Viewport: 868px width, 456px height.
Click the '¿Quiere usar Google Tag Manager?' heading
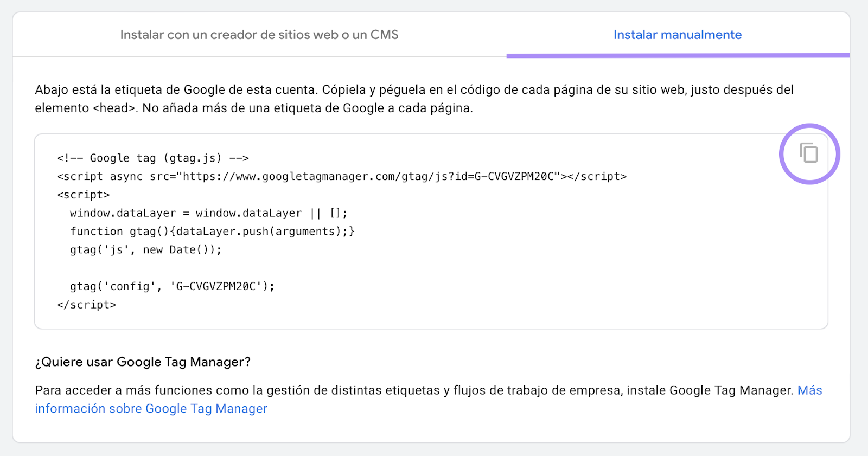143,362
